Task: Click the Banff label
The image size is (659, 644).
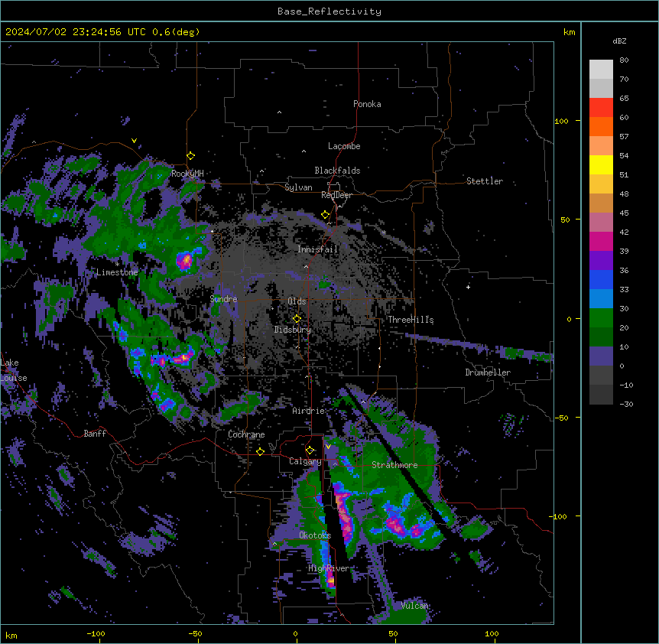Action: click(95, 434)
